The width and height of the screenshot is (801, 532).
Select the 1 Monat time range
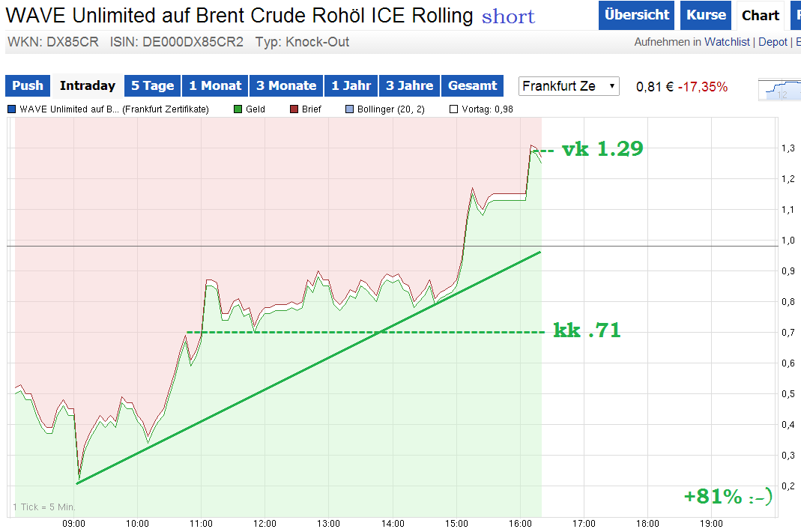point(215,85)
